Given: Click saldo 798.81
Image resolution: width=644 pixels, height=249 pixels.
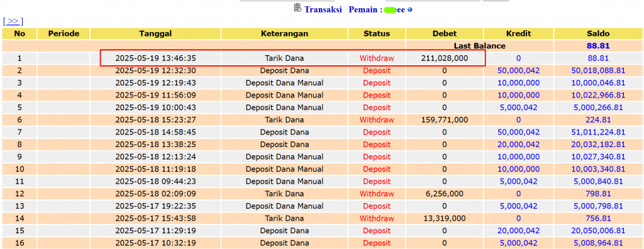Looking at the screenshot, I should 598,194.
